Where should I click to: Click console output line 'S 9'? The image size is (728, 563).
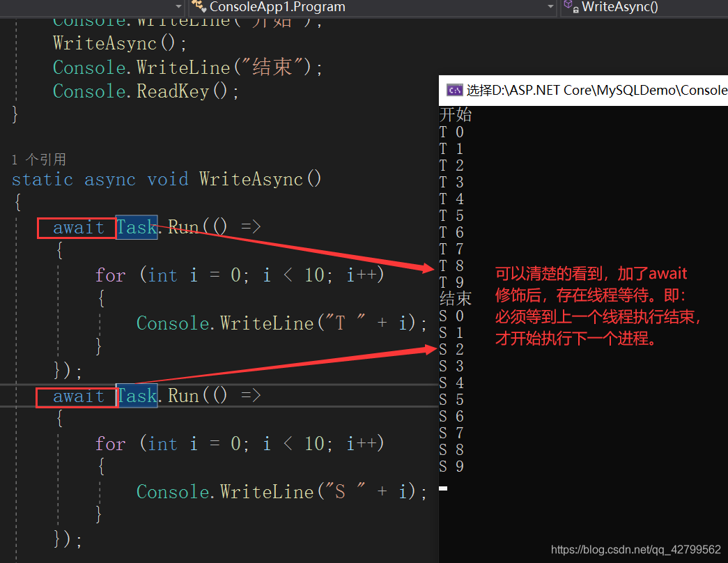click(451, 466)
